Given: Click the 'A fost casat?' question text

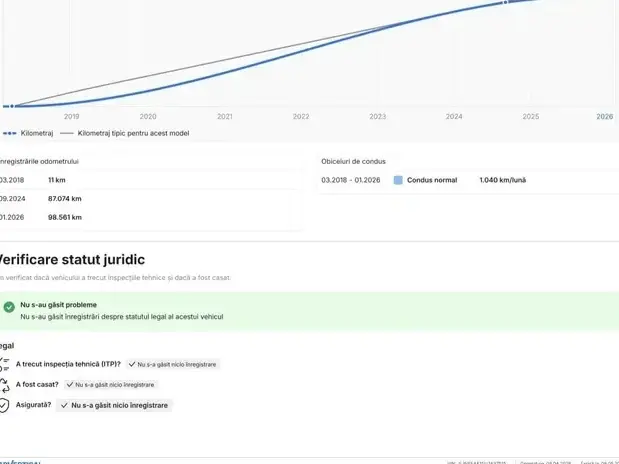Looking at the screenshot, I should (x=37, y=384).
